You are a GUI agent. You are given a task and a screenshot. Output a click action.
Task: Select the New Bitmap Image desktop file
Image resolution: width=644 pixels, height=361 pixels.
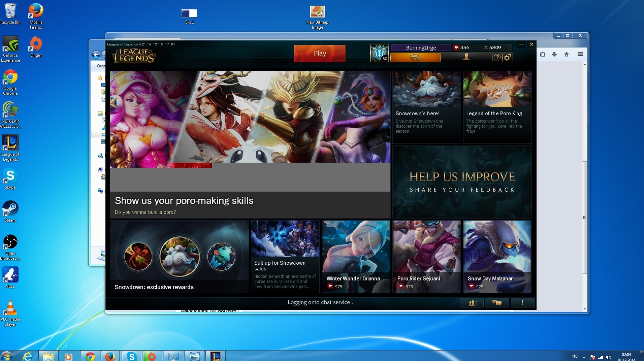tap(317, 18)
